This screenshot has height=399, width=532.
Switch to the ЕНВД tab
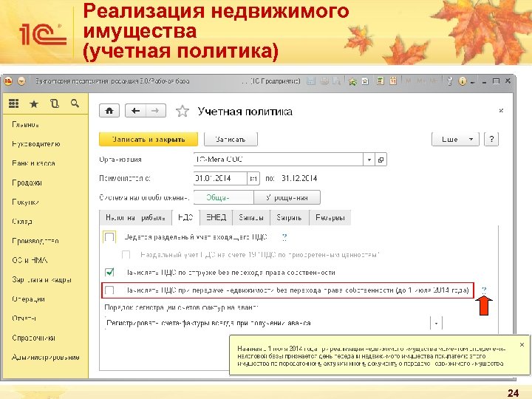[216, 218]
